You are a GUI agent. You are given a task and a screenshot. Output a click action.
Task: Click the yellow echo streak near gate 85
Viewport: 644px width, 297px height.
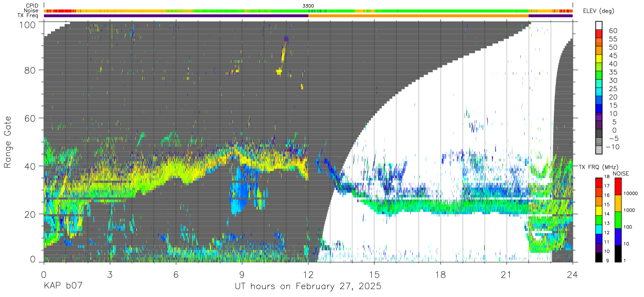point(284,54)
